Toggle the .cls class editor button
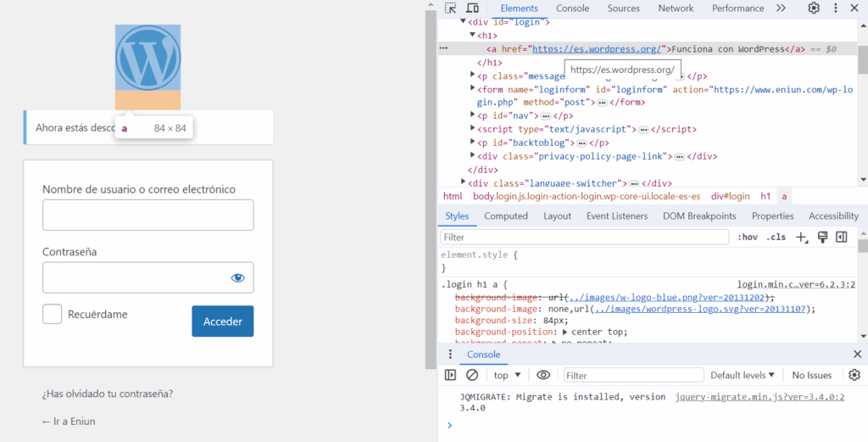This screenshot has height=442, width=868. click(776, 237)
